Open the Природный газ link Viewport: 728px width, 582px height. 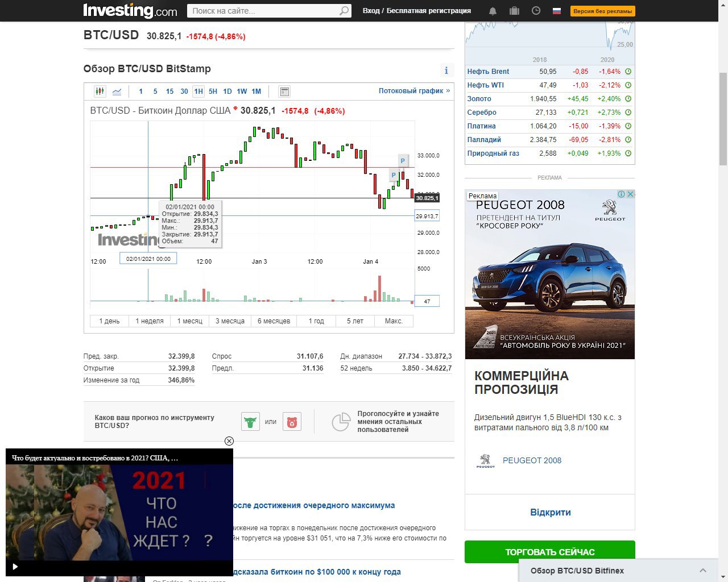pos(493,153)
